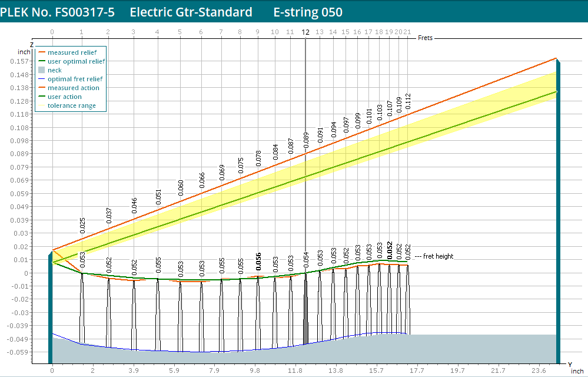Click the optimal fret relief legend entry
588x377 pixels.
click(x=75, y=79)
